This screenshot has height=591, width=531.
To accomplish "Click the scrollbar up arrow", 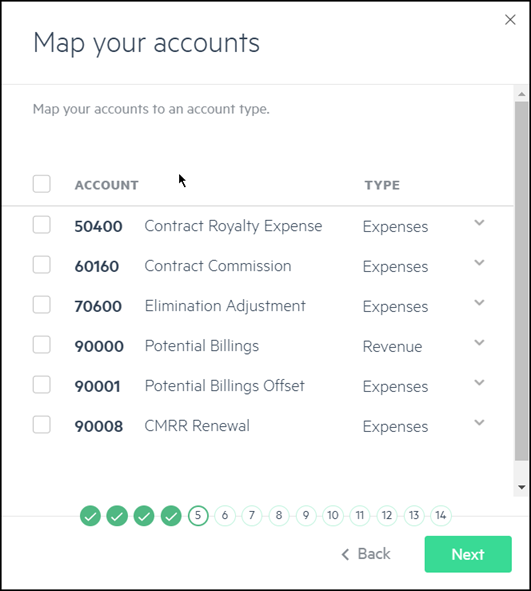I will (522, 94).
